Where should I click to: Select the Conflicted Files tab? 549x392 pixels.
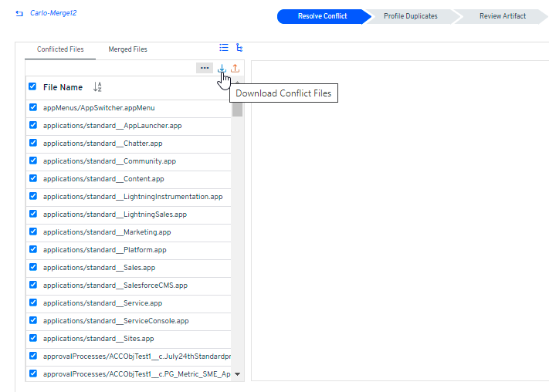60,49
